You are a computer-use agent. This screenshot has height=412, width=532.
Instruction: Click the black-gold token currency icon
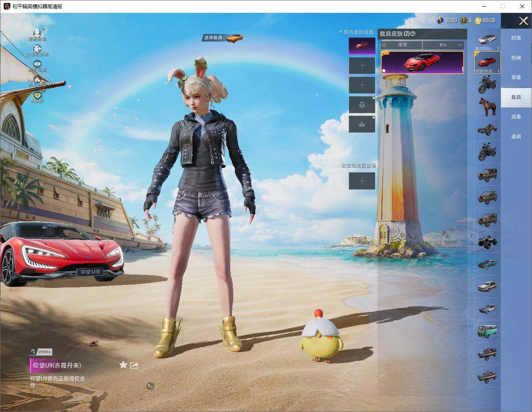tap(464, 20)
